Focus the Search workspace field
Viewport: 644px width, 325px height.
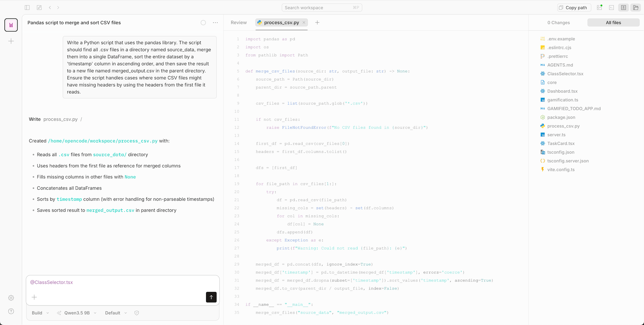click(x=322, y=7)
